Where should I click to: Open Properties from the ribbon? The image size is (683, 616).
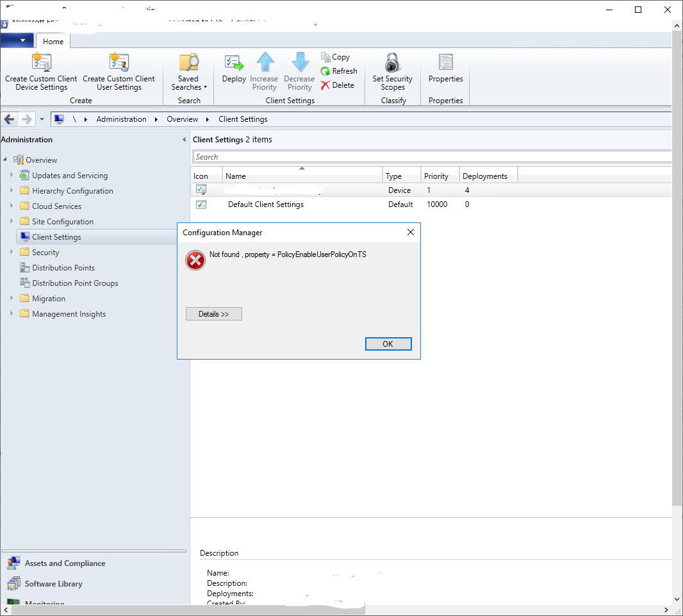pyautogui.click(x=445, y=68)
